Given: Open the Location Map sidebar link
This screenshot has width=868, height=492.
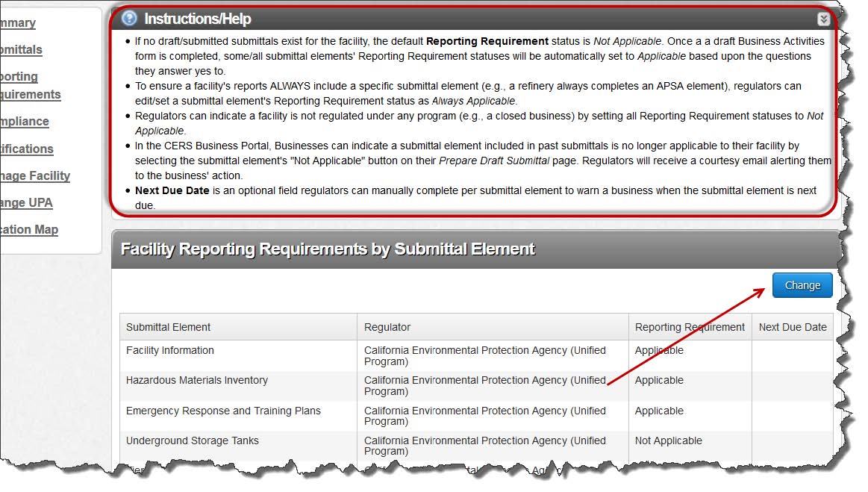Looking at the screenshot, I should pos(29,229).
